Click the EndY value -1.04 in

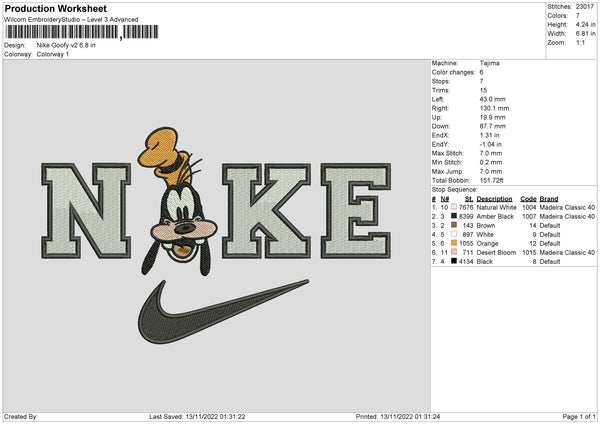tap(491, 144)
